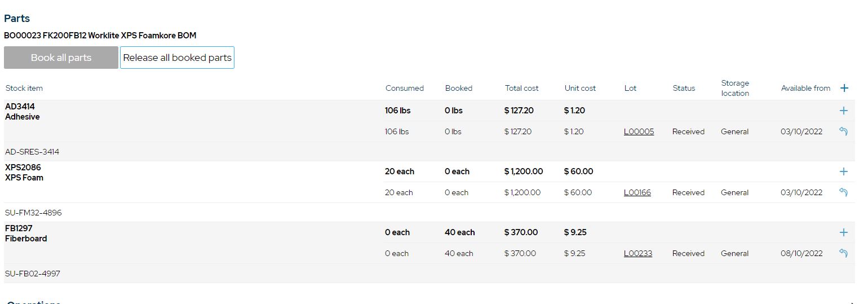The height and width of the screenshot is (304, 868).
Task: Select the Total cost column header
Action: [521, 88]
